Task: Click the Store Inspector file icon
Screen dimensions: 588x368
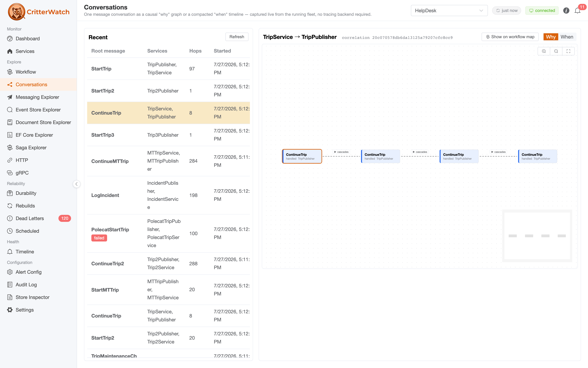Action: pyautogui.click(x=10, y=297)
